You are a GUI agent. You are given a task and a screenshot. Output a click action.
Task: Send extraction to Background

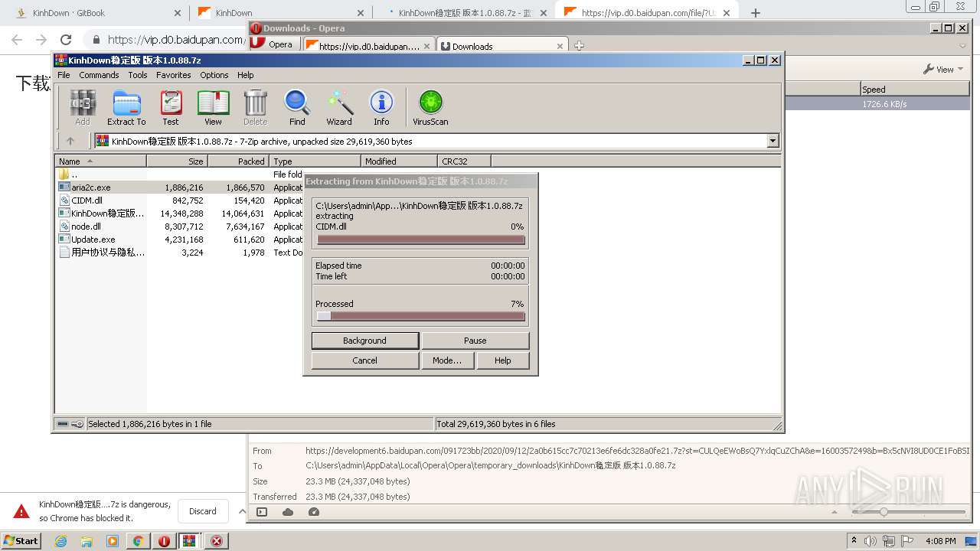click(365, 341)
